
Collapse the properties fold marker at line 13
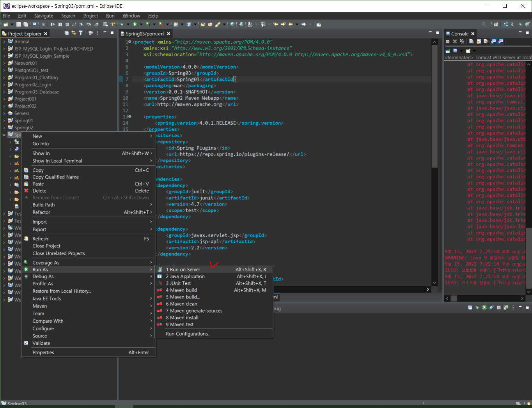130,117
